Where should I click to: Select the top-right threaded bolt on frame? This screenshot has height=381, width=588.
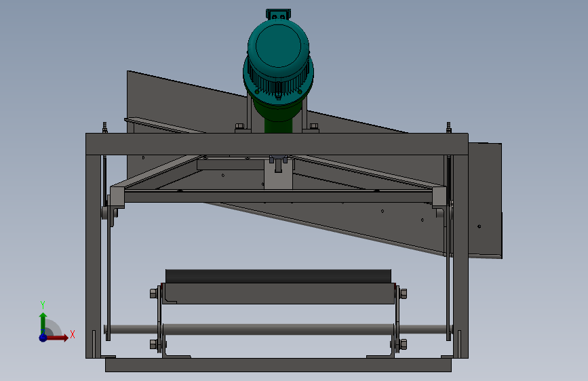[448, 127]
